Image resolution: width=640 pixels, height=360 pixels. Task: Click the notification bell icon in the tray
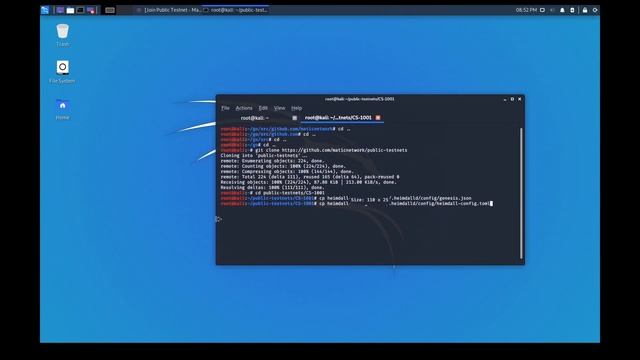pos(562,10)
